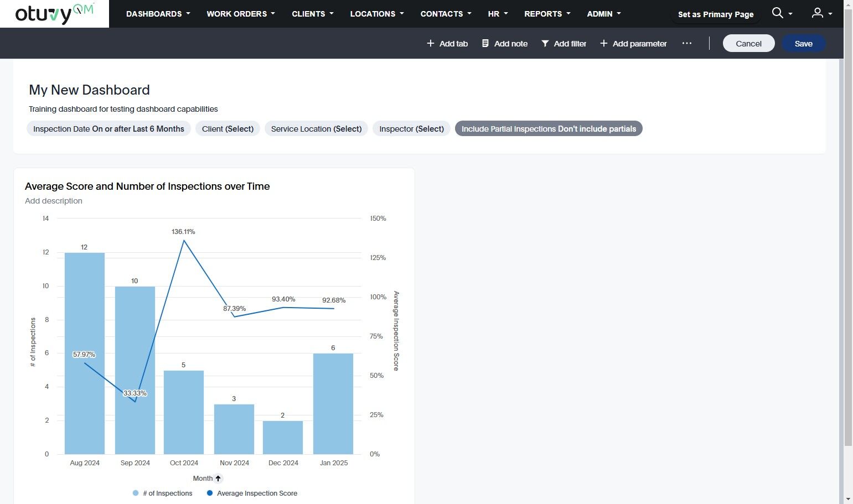Click the Add filter funnel icon
Screen dimensions: 853x504
tap(545, 43)
